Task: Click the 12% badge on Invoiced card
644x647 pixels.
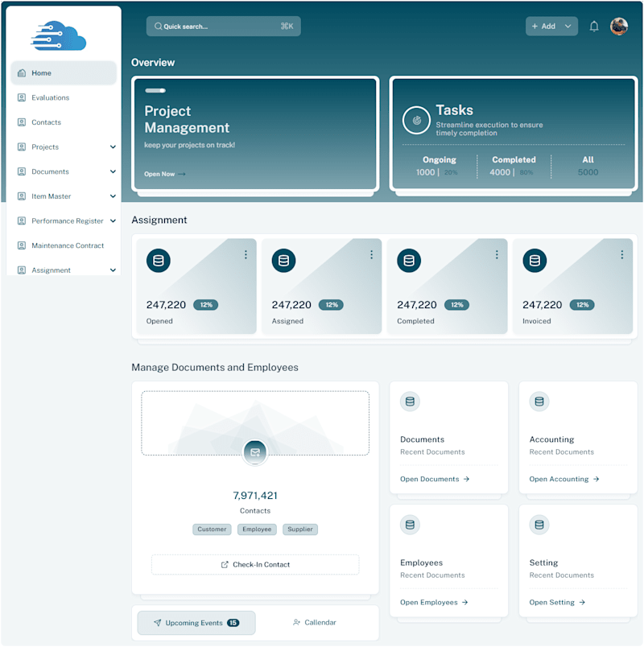Action: [582, 305]
